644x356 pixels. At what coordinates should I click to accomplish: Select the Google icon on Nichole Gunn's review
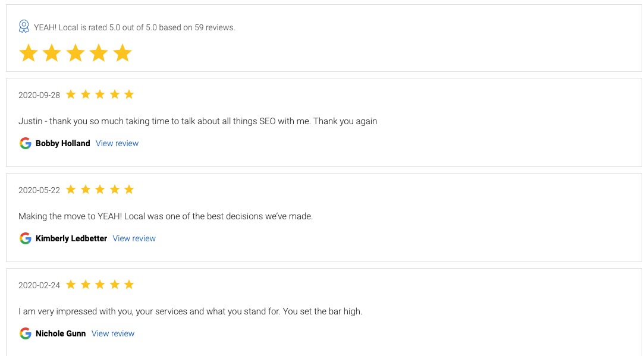tap(26, 333)
